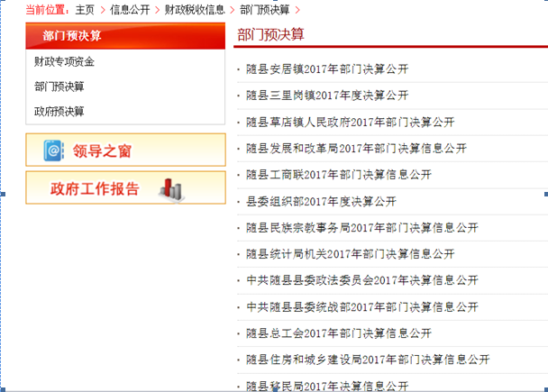Image resolution: width=548 pixels, height=392 pixels.
Task: Open 随县工商联2017年部门决算信息公开
Action: click(339, 174)
